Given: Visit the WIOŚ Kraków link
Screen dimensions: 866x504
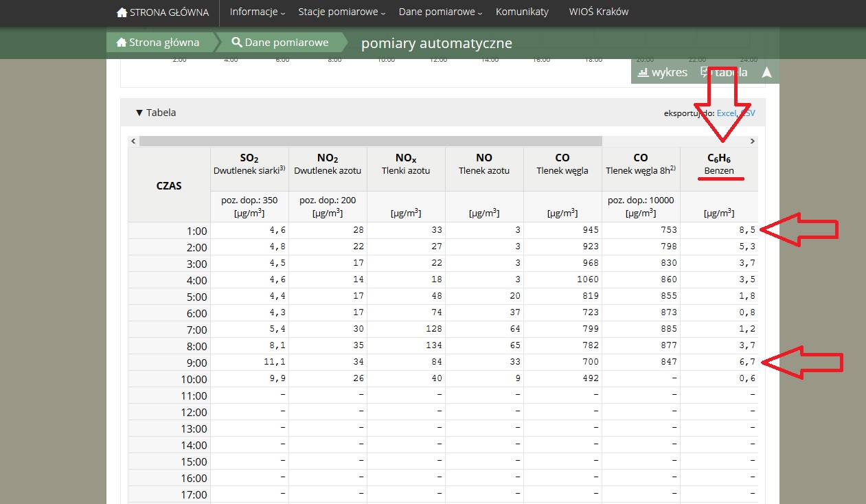Looking at the screenshot, I should point(599,12).
